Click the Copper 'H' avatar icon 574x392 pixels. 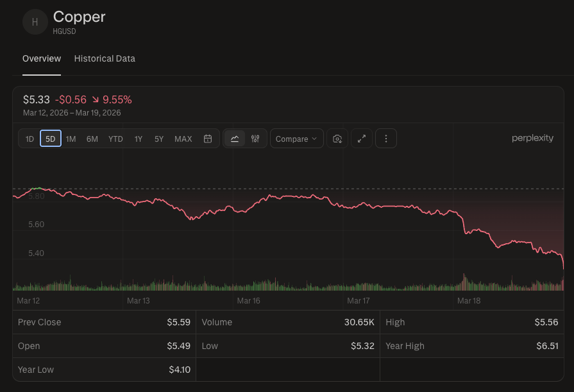(35, 22)
